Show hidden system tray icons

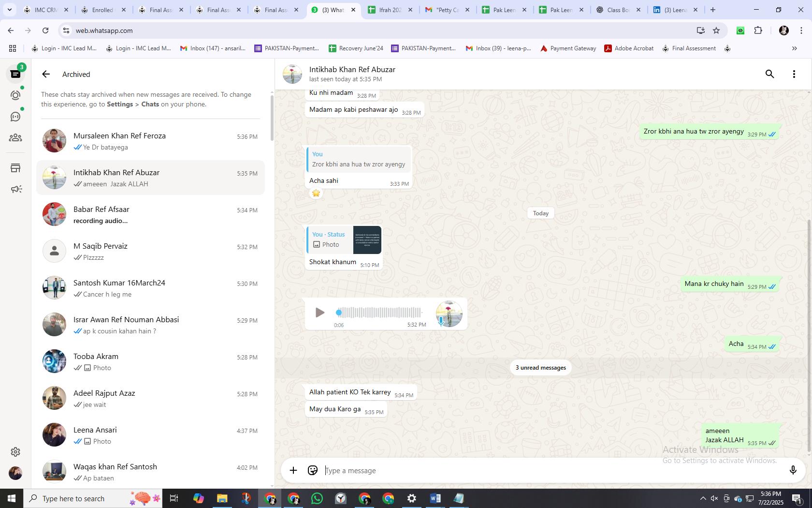click(x=703, y=498)
